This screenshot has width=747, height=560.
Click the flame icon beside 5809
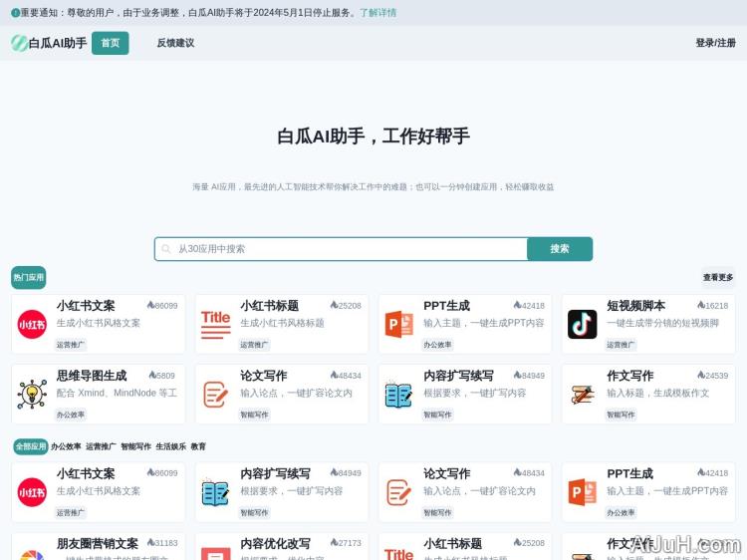[152, 375]
